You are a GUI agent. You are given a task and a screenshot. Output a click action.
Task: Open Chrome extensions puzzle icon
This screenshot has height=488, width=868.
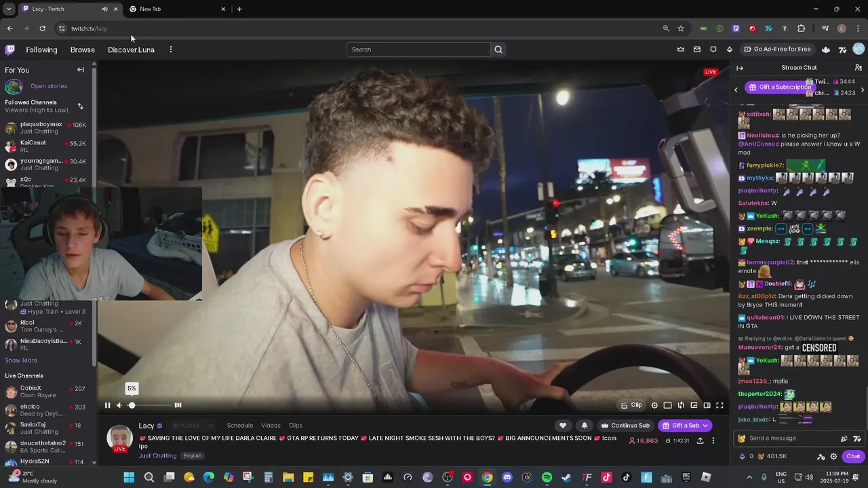(x=801, y=28)
